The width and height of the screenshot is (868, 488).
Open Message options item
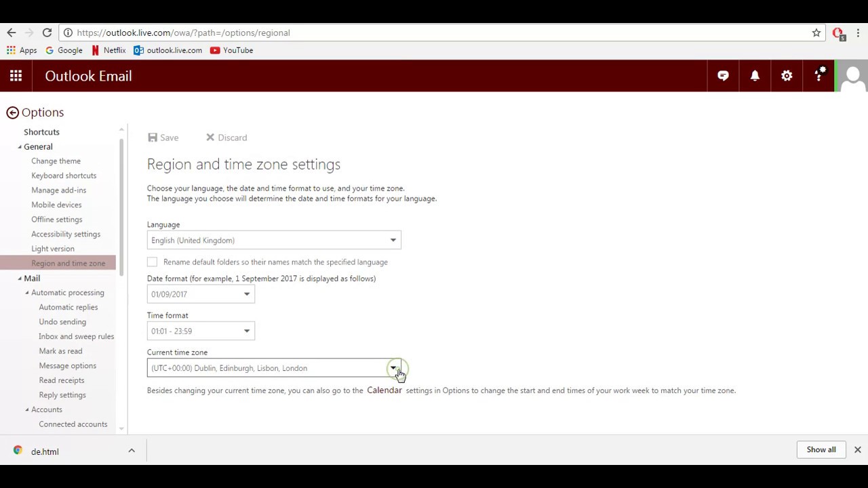(67, 365)
